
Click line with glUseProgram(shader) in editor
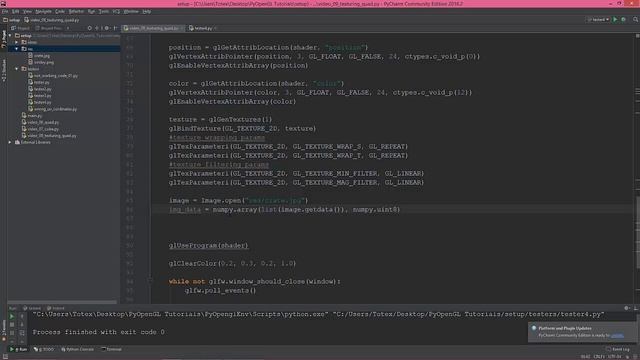pyautogui.click(x=208, y=245)
